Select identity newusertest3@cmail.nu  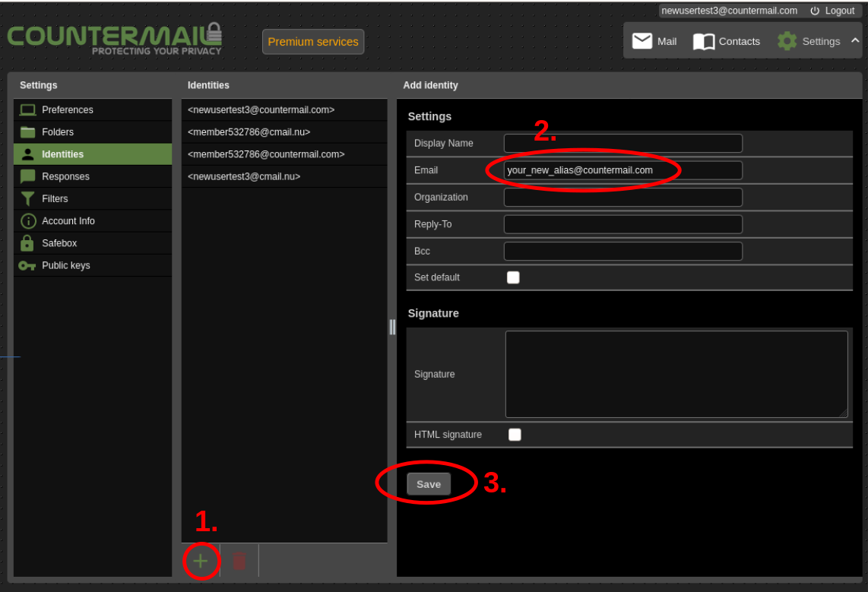(x=284, y=176)
